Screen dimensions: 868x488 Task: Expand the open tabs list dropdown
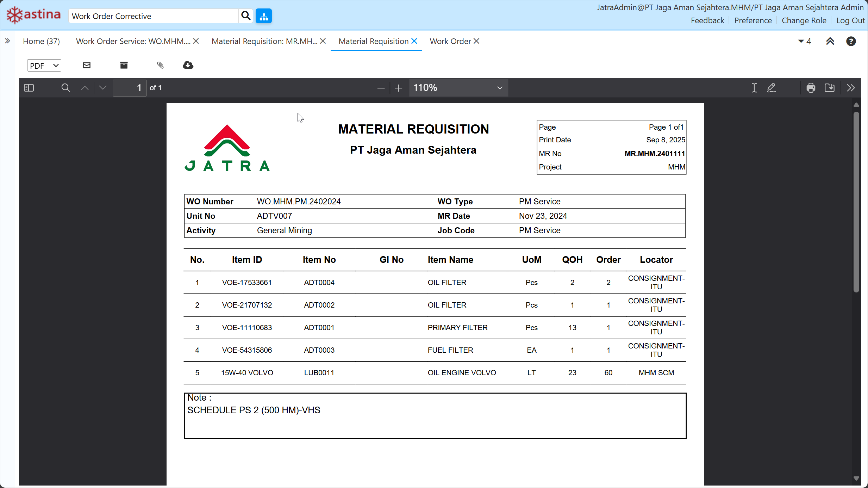click(x=804, y=41)
